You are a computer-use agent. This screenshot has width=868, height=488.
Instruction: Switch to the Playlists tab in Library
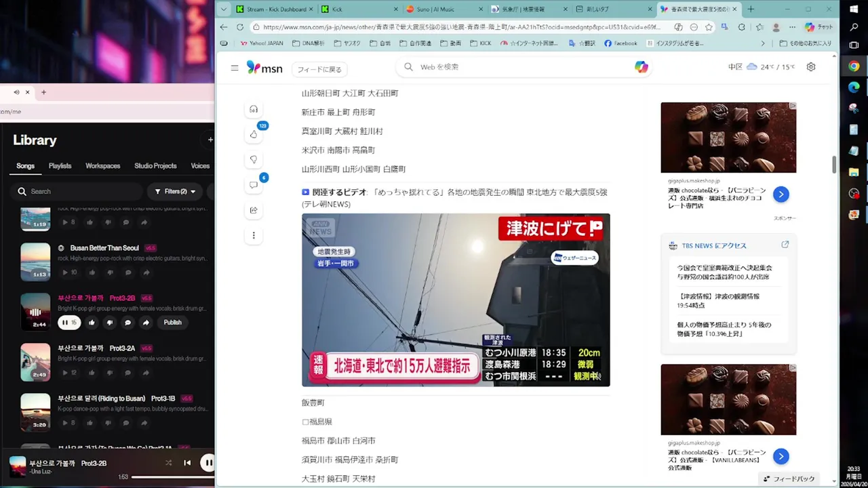[x=60, y=166]
